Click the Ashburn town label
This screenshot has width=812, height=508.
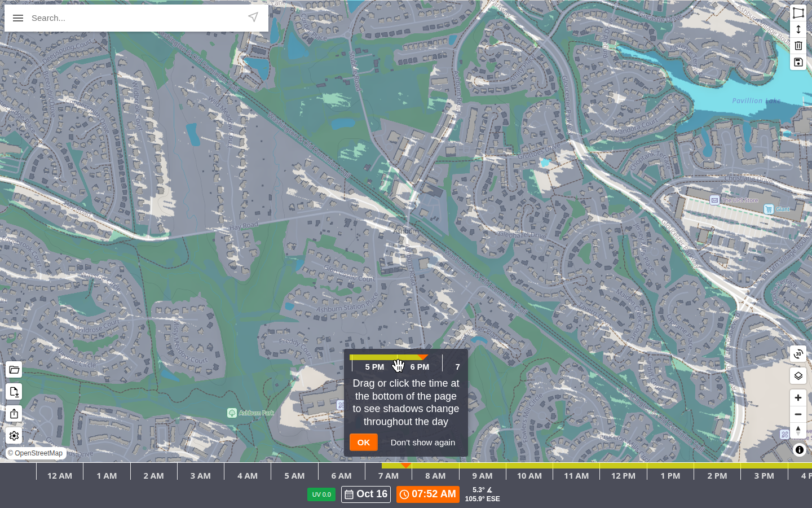[406, 231]
